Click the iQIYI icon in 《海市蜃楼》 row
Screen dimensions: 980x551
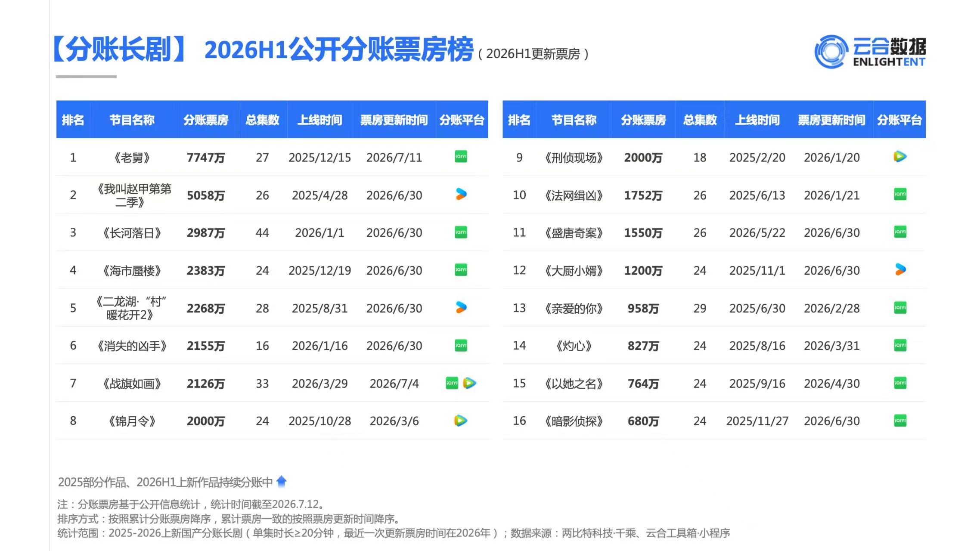[x=461, y=270]
